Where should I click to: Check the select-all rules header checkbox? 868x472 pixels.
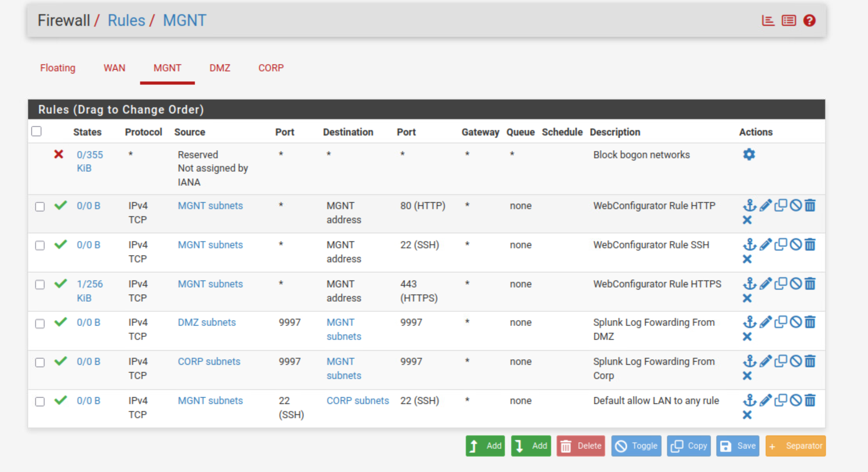click(x=36, y=131)
